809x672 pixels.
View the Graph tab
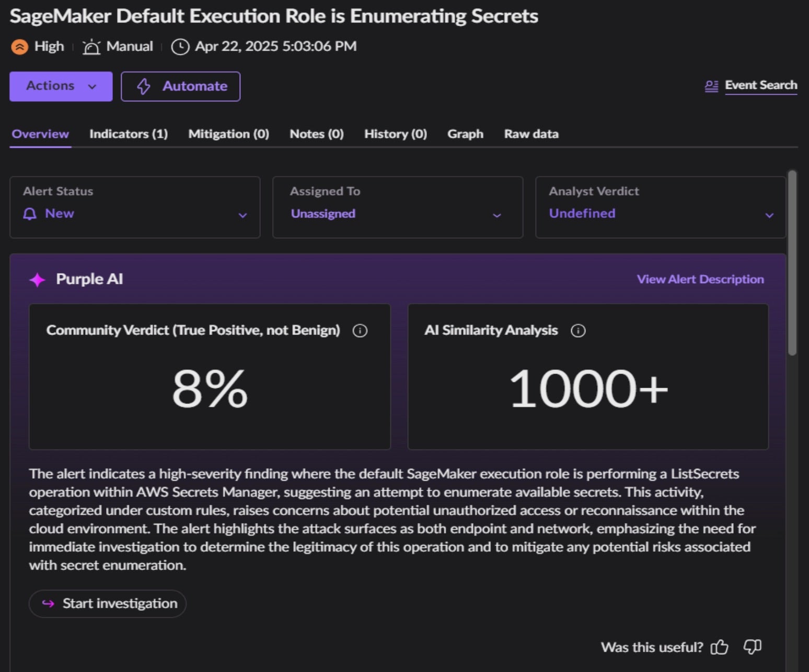tap(465, 134)
